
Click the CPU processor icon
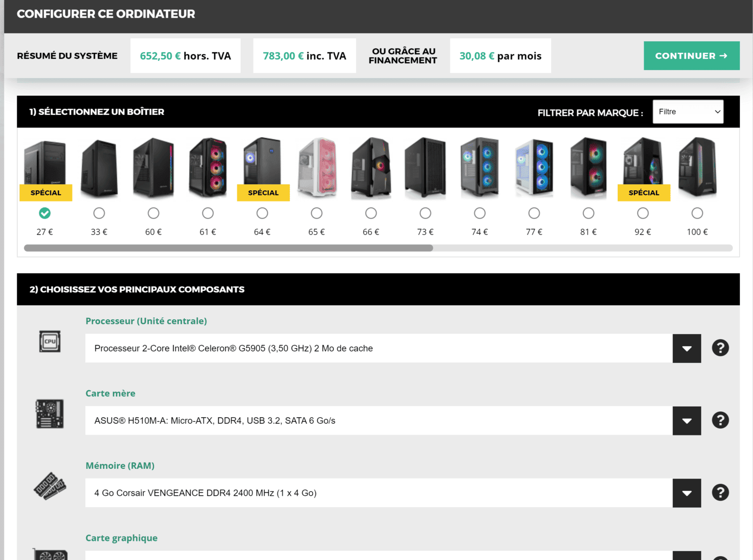(x=50, y=341)
